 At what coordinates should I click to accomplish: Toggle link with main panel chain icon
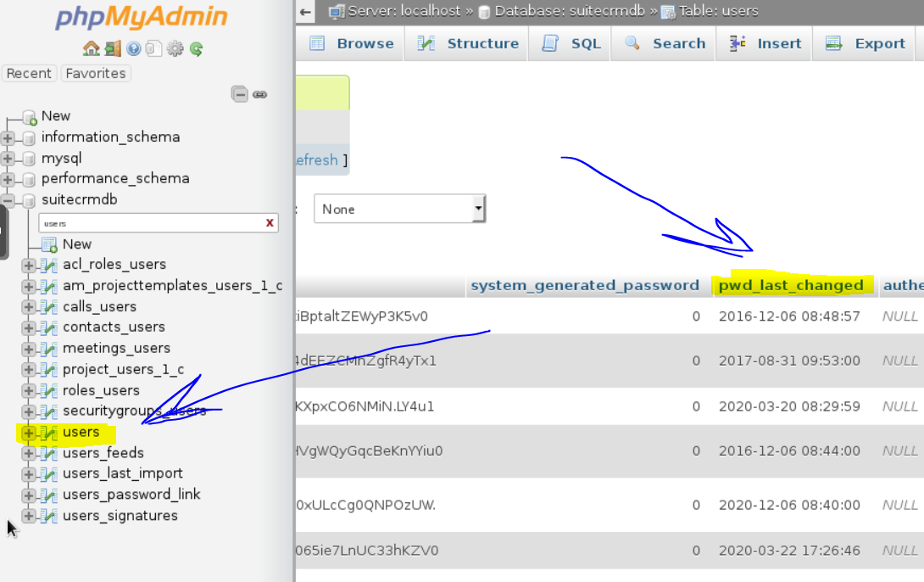[x=260, y=94]
